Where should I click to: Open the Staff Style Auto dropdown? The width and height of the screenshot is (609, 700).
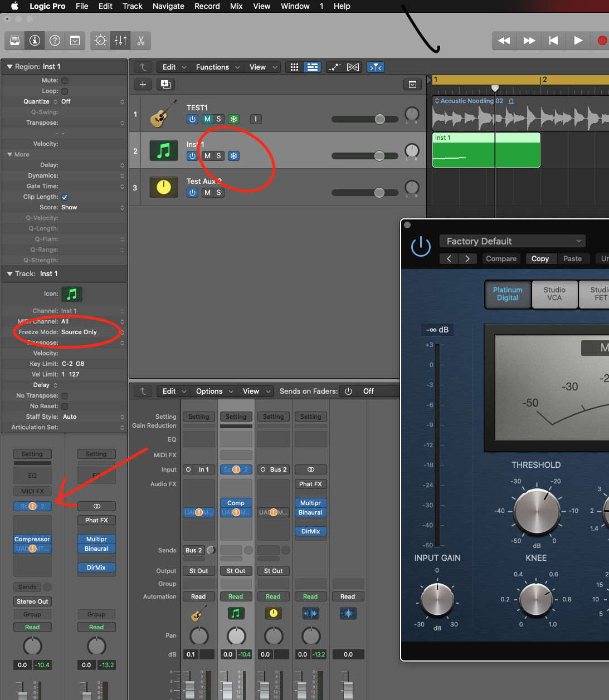92,417
